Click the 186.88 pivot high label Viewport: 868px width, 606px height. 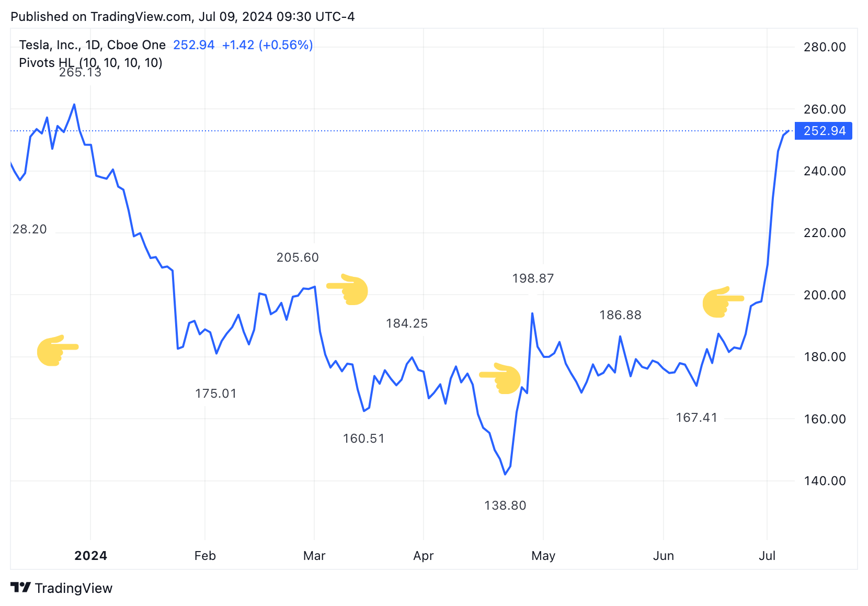(620, 315)
